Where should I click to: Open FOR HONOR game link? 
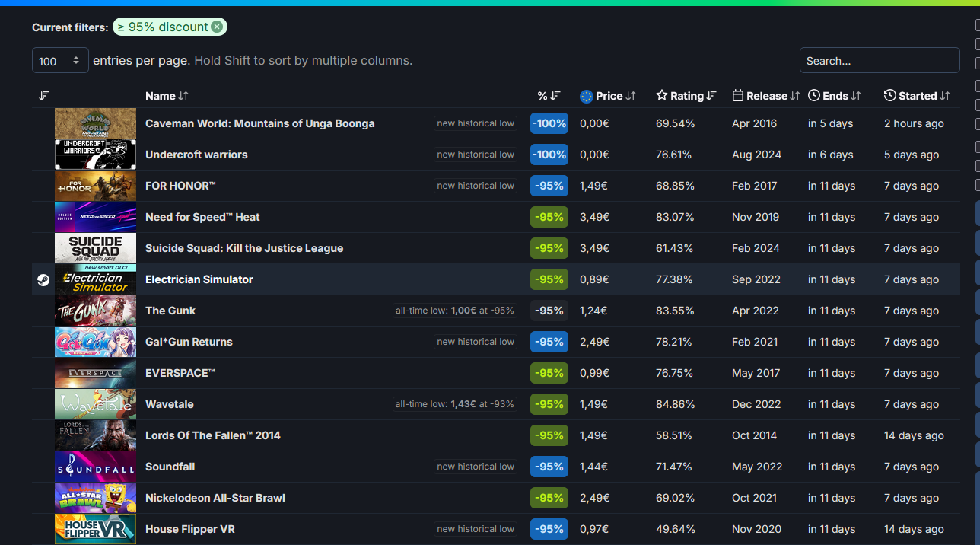[180, 186]
